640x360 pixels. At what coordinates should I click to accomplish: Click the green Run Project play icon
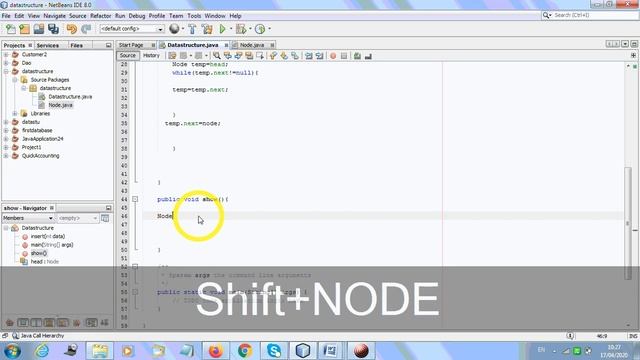(x=222, y=29)
